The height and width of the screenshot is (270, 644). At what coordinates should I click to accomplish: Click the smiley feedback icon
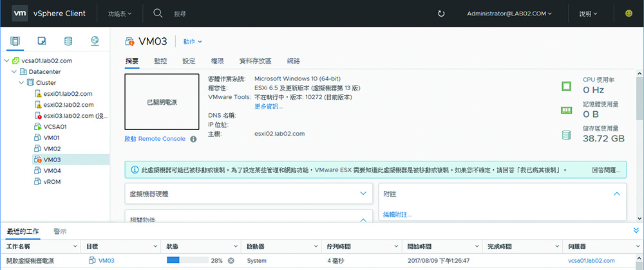(629, 14)
